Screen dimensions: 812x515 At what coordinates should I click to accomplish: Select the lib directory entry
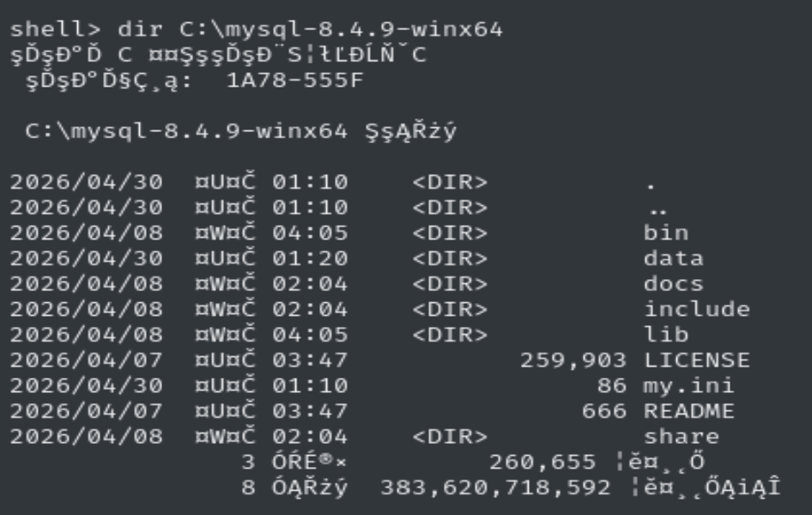coord(666,335)
